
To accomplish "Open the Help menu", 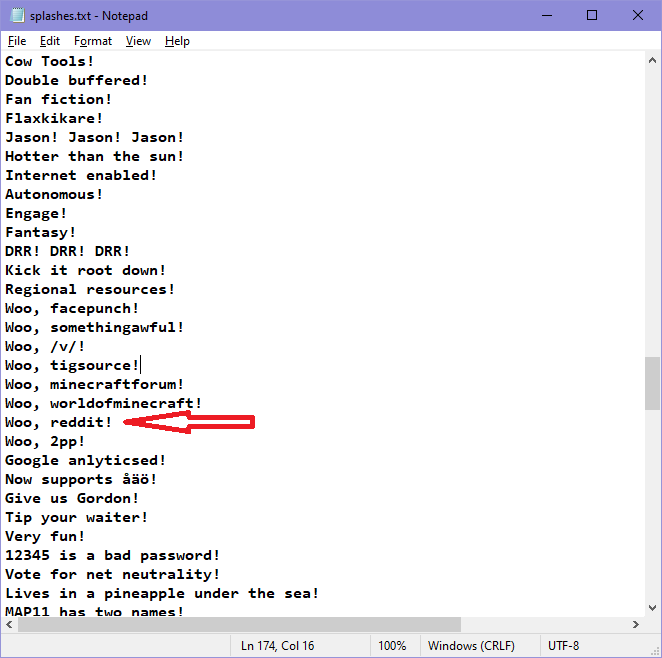I will coord(177,41).
